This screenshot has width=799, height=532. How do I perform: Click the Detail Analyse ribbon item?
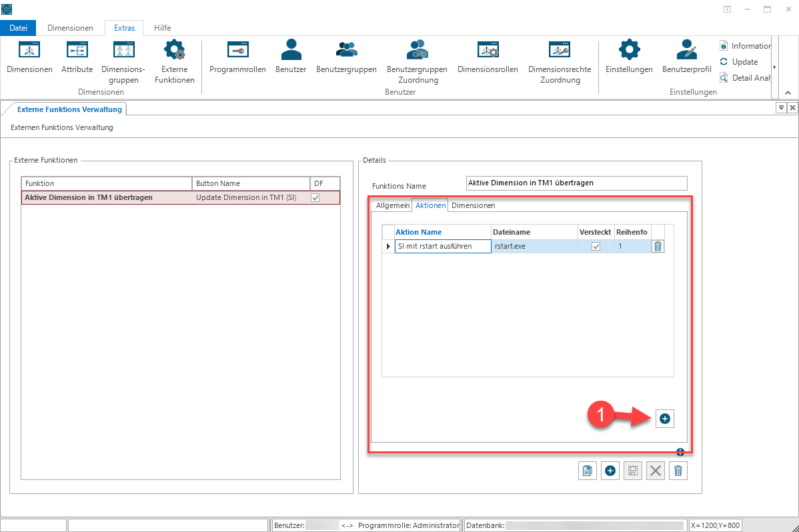pos(745,77)
